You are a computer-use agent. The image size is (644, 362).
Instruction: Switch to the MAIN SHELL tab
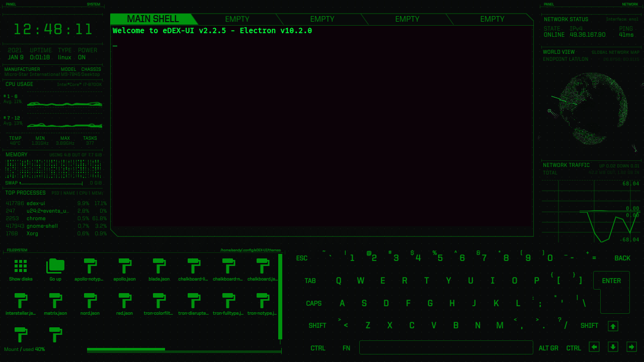[153, 19]
